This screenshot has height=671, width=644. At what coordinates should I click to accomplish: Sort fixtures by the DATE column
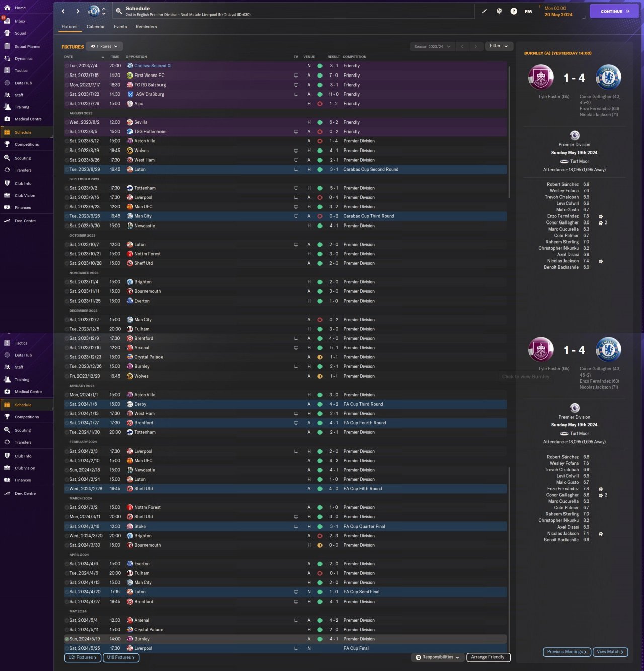(x=69, y=57)
